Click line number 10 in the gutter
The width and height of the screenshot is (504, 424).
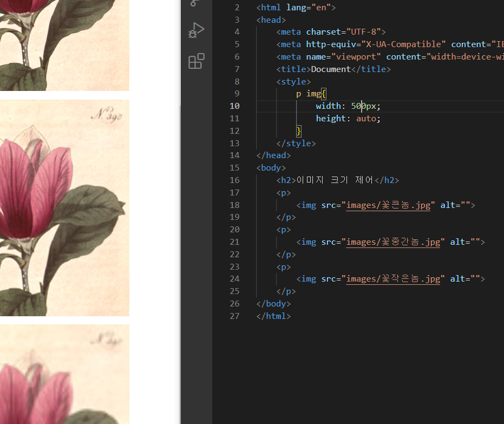234,106
